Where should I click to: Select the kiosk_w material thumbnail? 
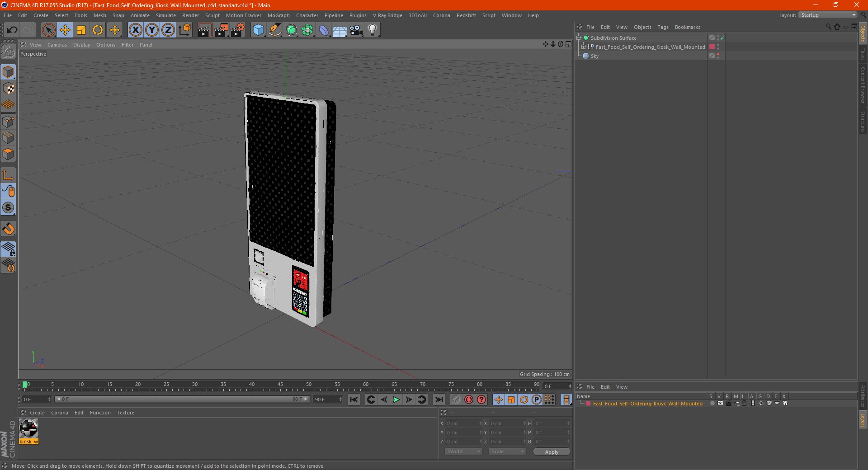[x=28, y=428]
